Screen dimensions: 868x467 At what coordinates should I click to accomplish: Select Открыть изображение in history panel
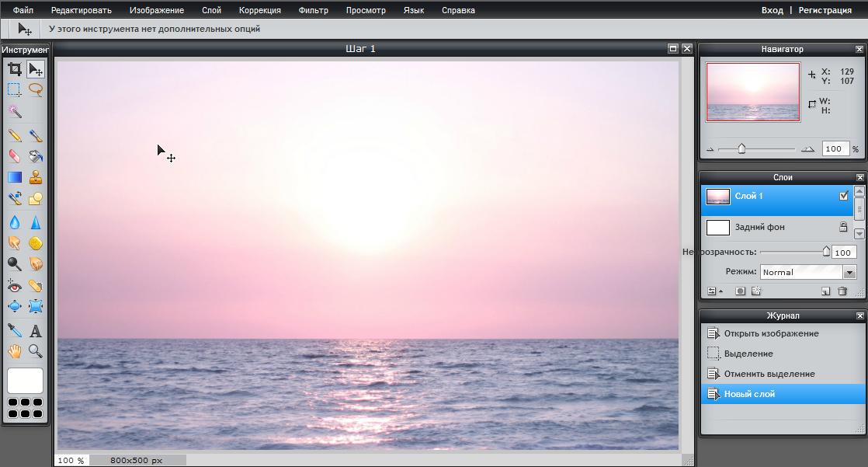tap(771, 333)
